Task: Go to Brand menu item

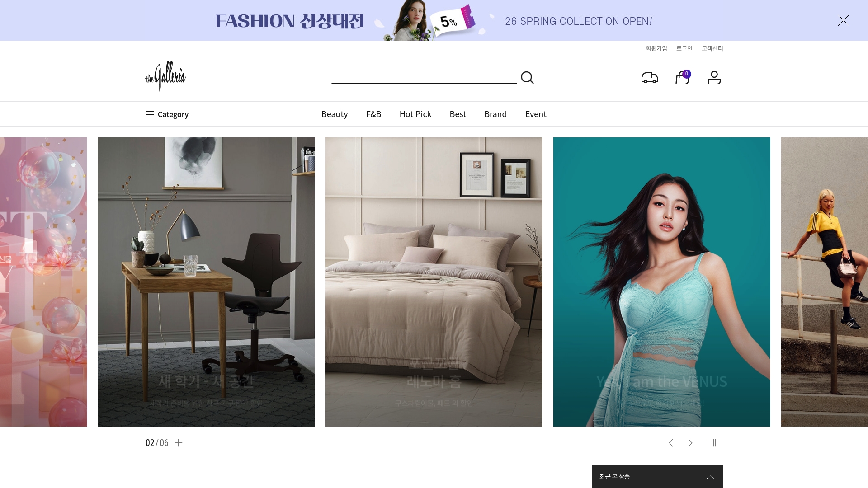Action: pos(495,114)
